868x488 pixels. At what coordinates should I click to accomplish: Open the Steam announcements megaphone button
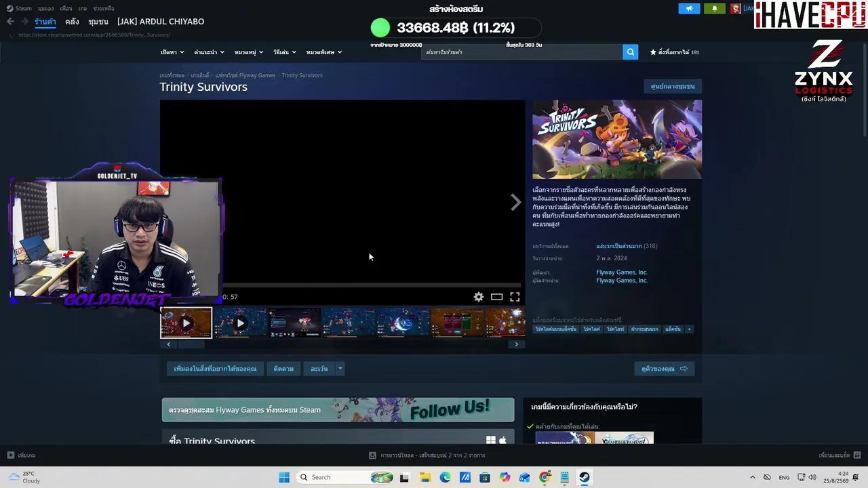[x=689, y=9]
